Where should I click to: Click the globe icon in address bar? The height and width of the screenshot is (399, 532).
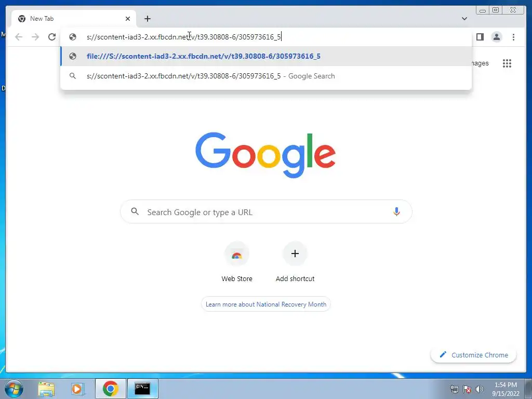pos(73,37)
